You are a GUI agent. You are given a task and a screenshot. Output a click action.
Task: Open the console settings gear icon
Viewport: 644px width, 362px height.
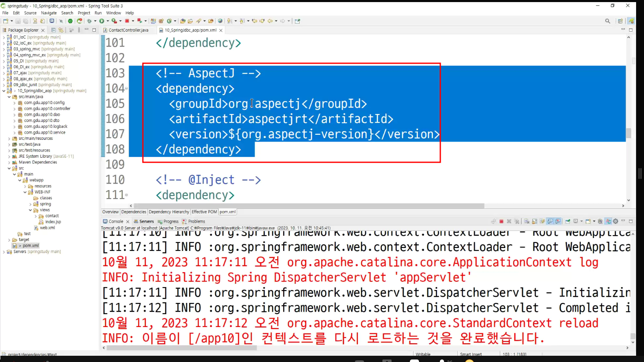[x=616, y=221]
